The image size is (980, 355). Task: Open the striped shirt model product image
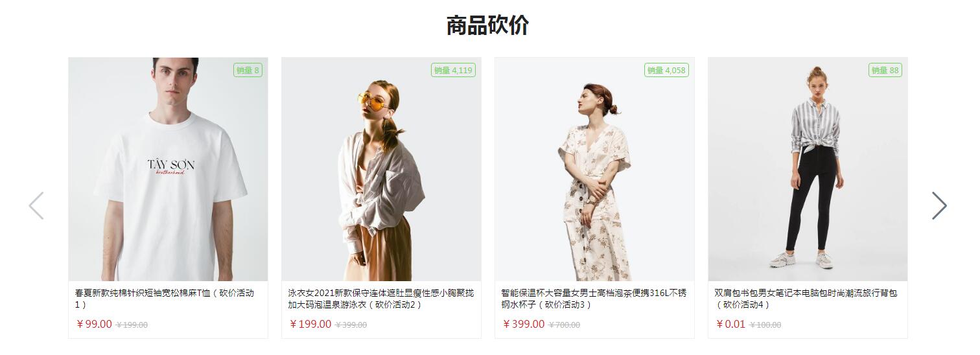pos(808,169)
